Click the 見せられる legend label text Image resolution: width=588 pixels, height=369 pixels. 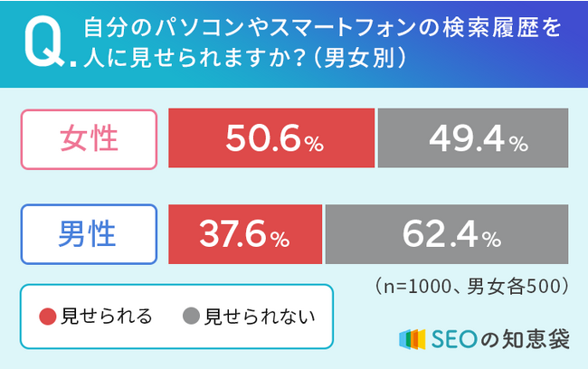tap(107, 317)
